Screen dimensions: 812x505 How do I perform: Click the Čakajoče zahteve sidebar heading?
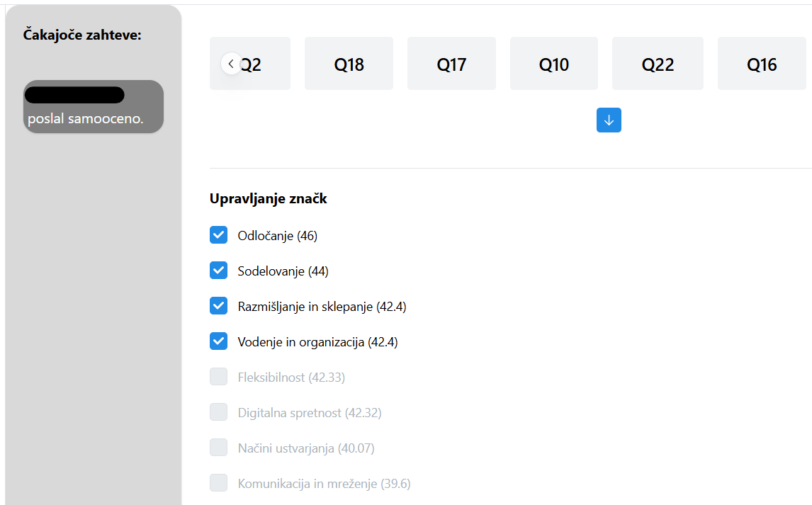tap(82, 35)
